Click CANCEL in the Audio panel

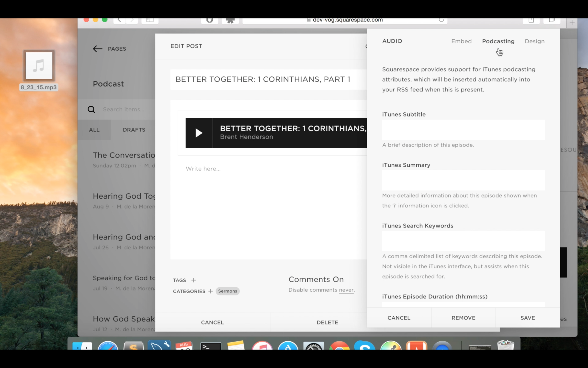click(x=399, y=318)
